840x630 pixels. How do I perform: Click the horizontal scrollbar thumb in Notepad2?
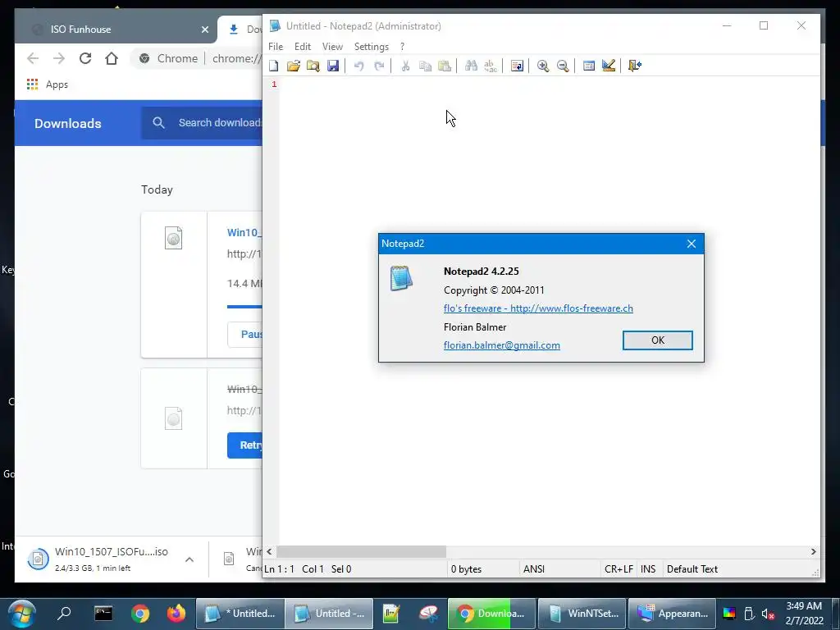[361, 551]
